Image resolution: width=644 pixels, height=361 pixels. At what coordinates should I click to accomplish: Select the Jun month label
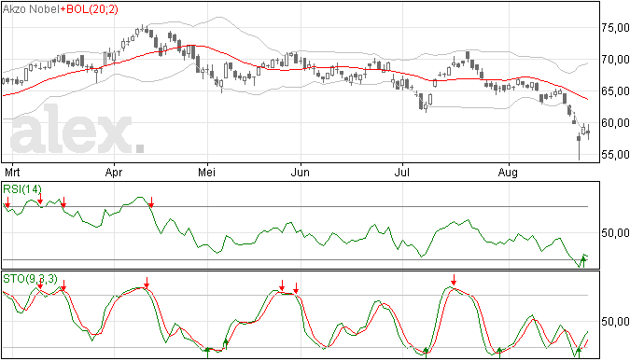(300, 172)
